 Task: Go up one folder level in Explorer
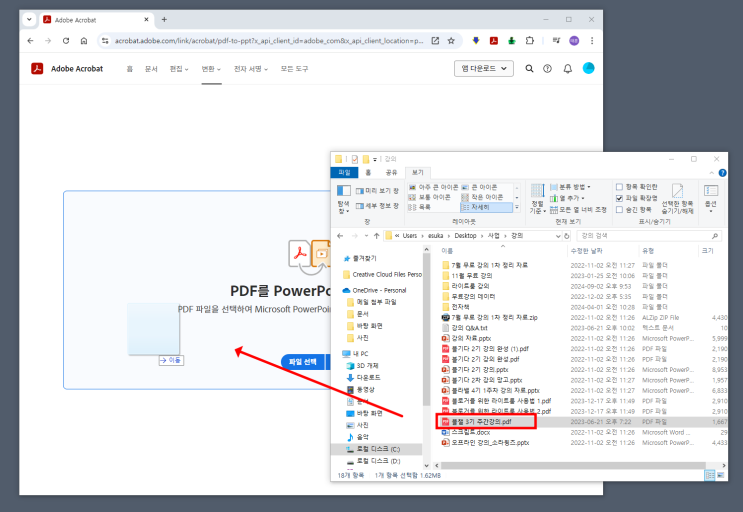(376, 235)
